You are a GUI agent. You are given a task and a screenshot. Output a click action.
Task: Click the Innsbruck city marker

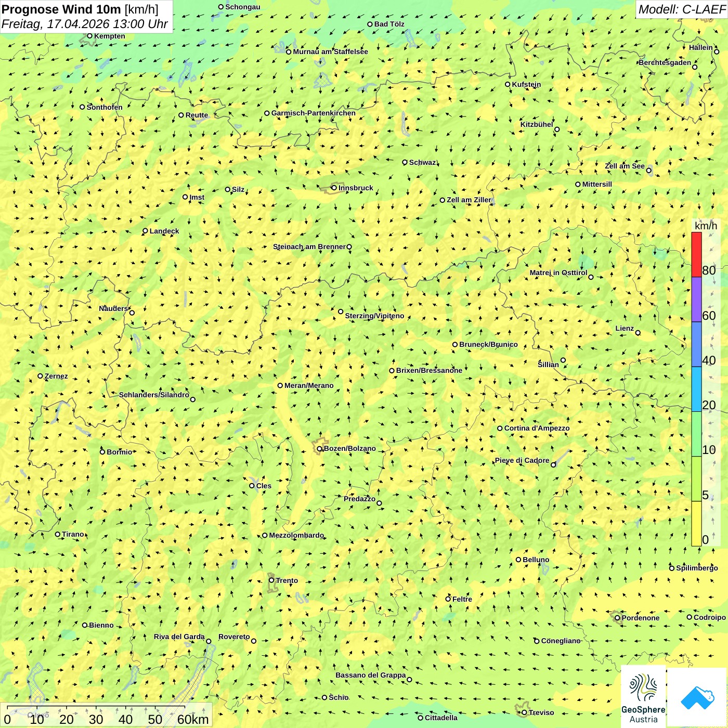334,188
